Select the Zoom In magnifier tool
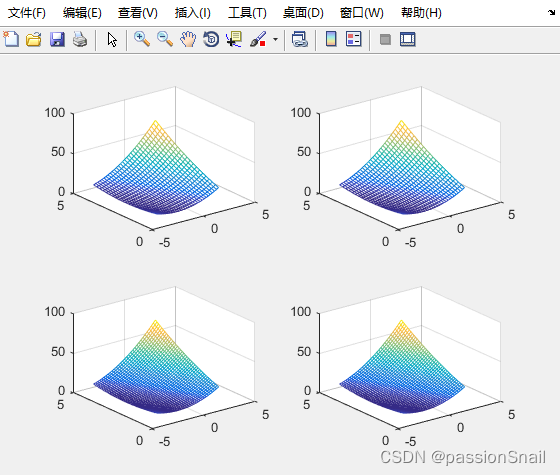Screen dimensions: 560x475 [141, 39]
